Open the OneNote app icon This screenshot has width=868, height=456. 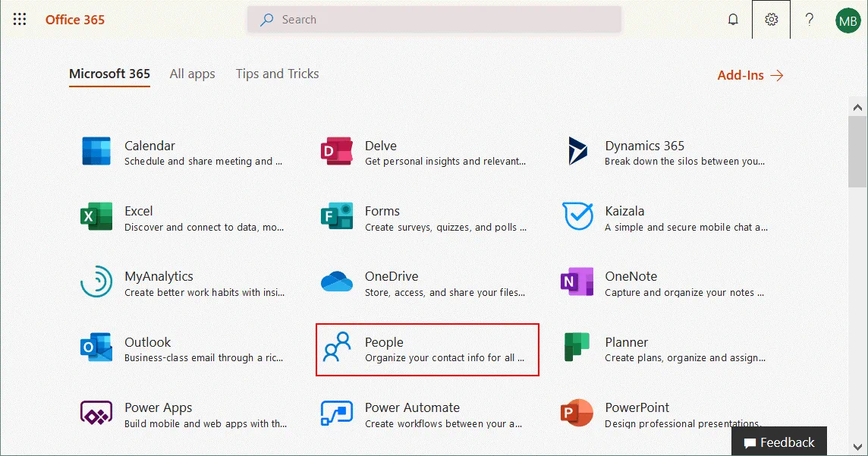pos(577,282)
